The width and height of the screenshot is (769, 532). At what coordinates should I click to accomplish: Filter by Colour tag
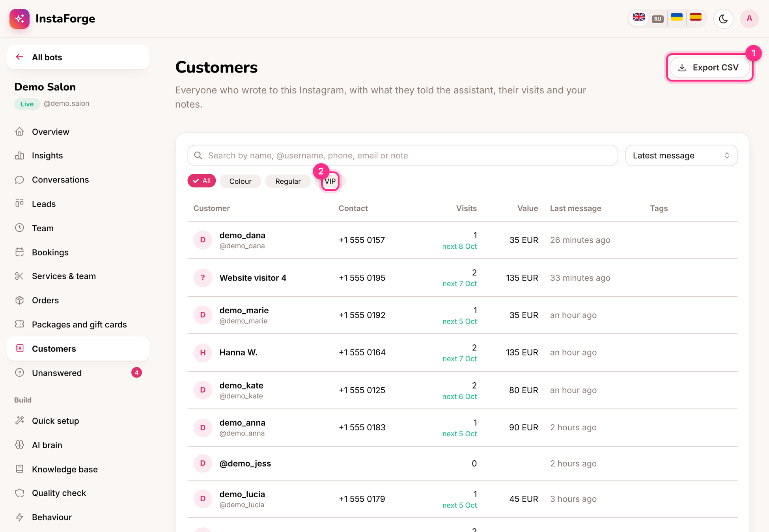coord(240,181)
